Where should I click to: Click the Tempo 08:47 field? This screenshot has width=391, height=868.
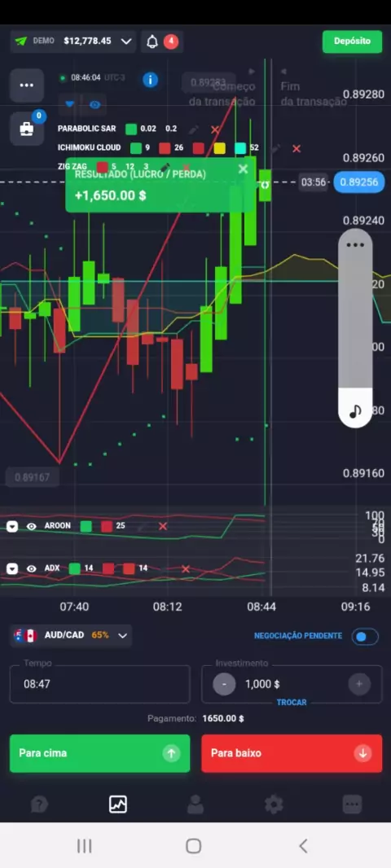[99, 684]
